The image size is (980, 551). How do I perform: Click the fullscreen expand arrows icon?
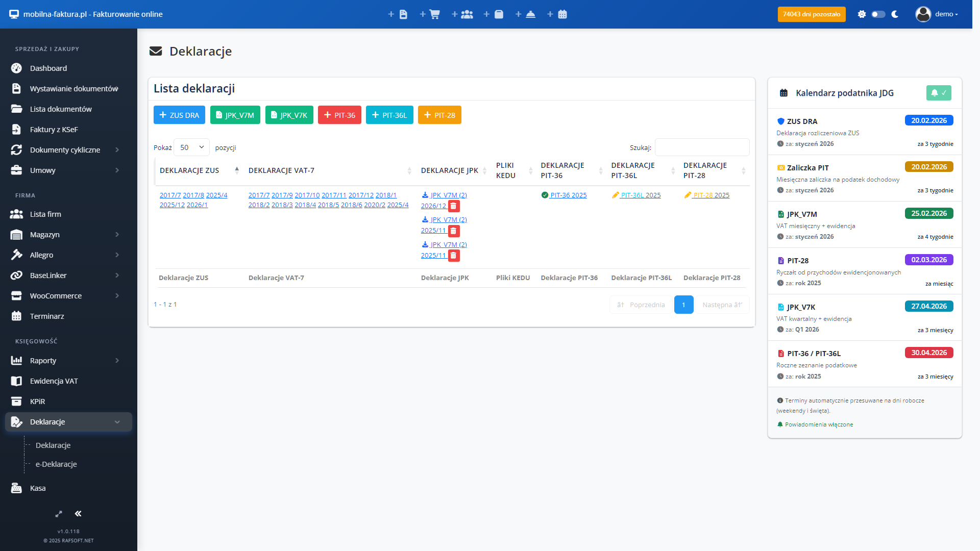pos(59,514)
